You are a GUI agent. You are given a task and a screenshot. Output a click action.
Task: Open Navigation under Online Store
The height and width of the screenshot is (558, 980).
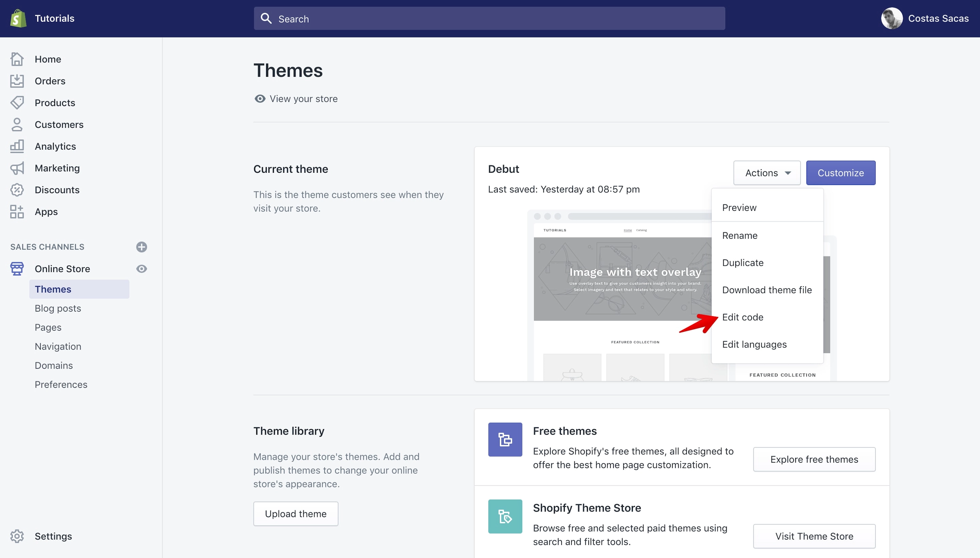click(58, 346)
